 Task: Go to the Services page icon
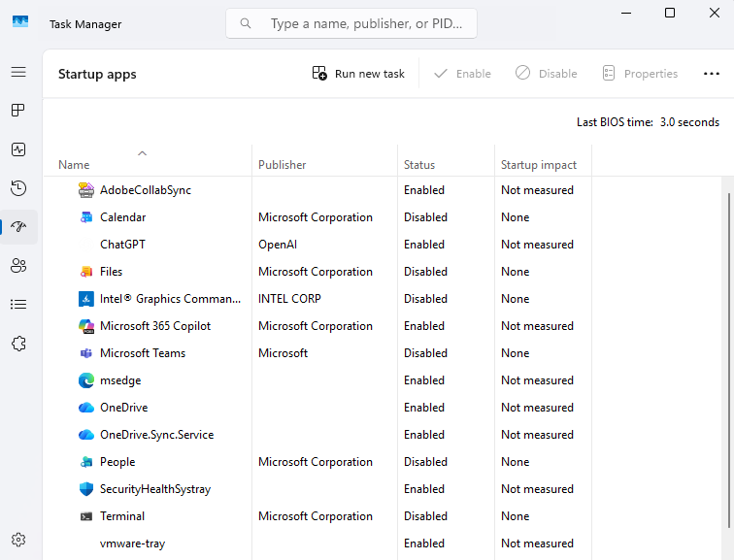[x=18, y=344]
